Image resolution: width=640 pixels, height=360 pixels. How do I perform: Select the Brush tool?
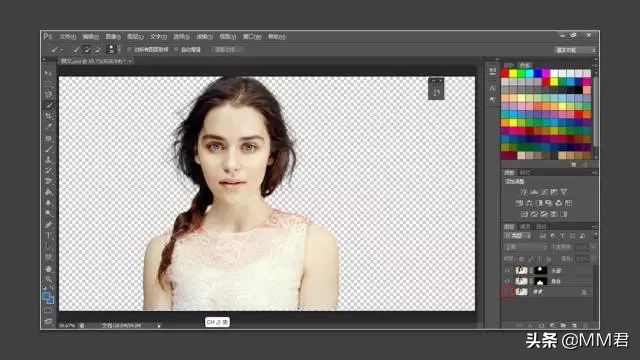[x=48, y=149]
